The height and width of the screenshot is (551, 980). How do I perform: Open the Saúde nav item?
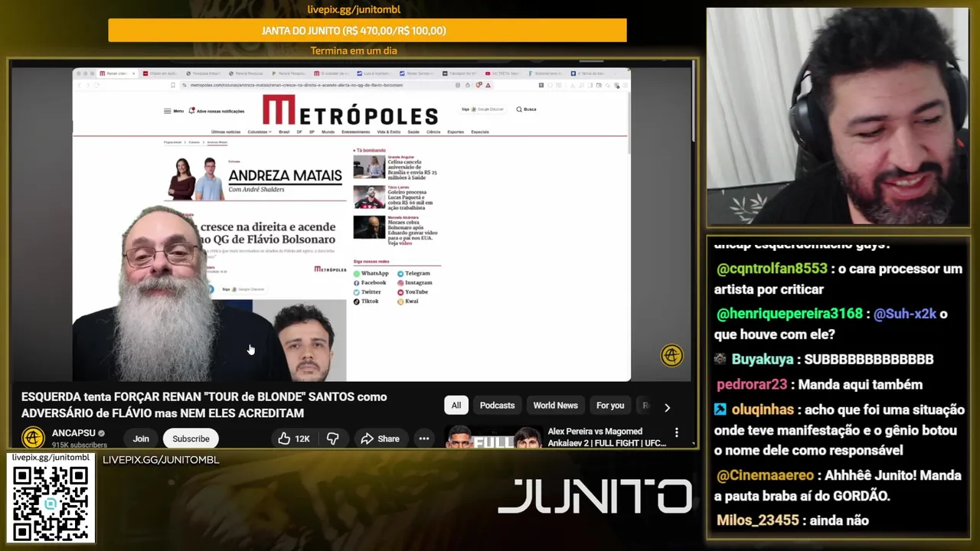pyautogui.click(x=413, y=132)
